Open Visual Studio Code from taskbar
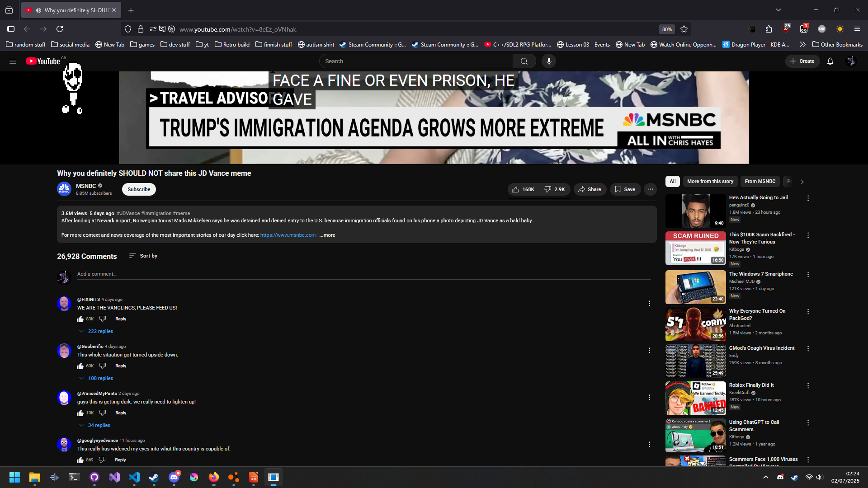This screenshot has width=868, height=488. (134, 477)
